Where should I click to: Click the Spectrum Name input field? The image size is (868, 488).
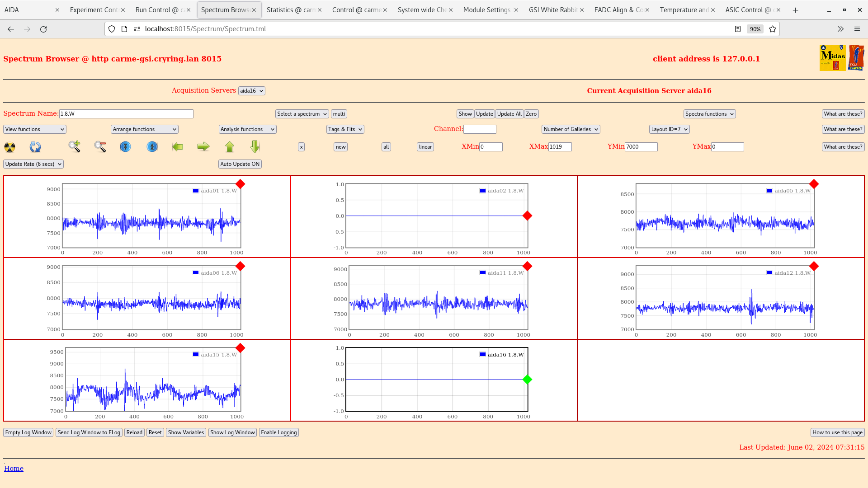pos(126,114)
